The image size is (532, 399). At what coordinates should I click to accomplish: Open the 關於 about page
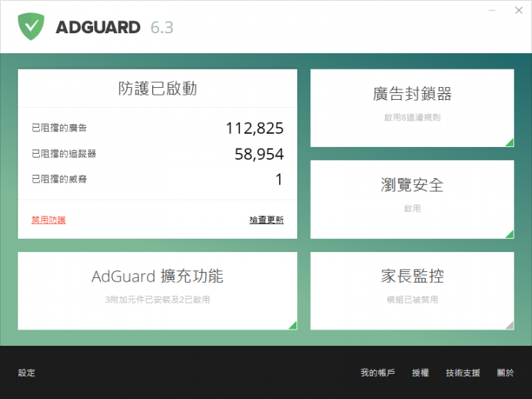pos(505,372)
